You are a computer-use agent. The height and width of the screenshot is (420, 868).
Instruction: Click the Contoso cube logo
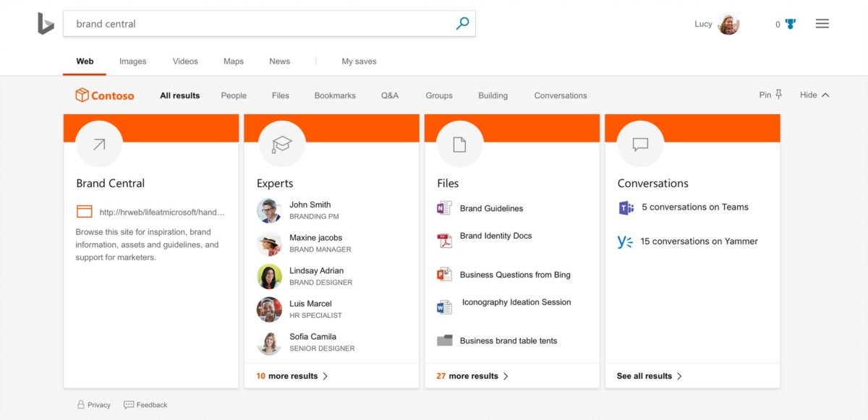pos(82,95)
